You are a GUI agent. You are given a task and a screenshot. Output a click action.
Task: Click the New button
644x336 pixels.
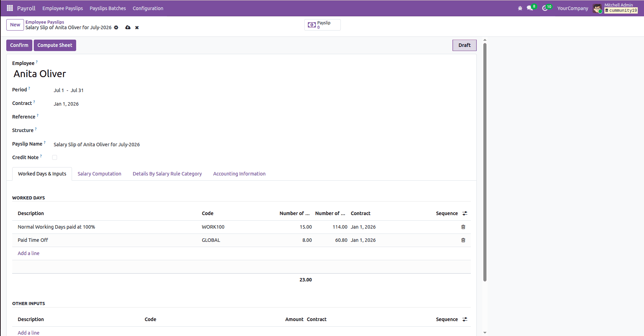(x=15, y=25)
